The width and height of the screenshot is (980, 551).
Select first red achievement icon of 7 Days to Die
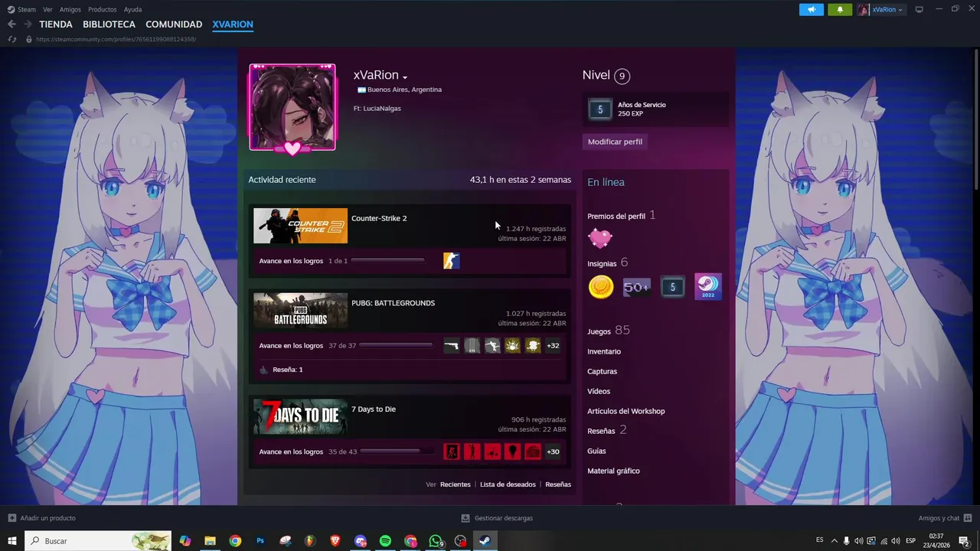pos(452,452)
